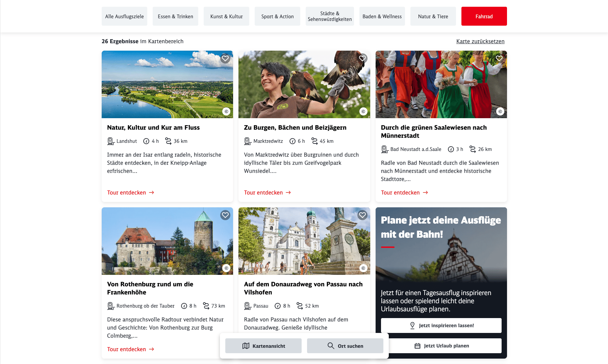Click Jetzt inspirieren lassen button
Viewport: 608px width, 364px height.
[441, 326]
